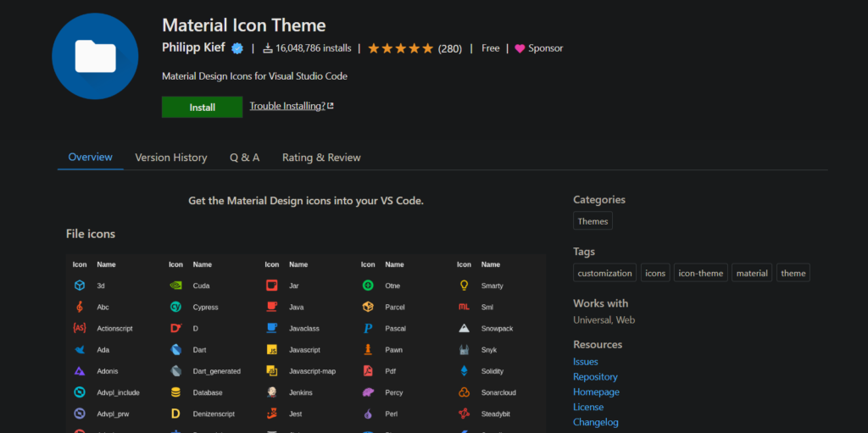Viewport: 868px width, 433px height.
Task: Click the Snyk file icon
Action: pyautogui.click(x=465, y=350)
